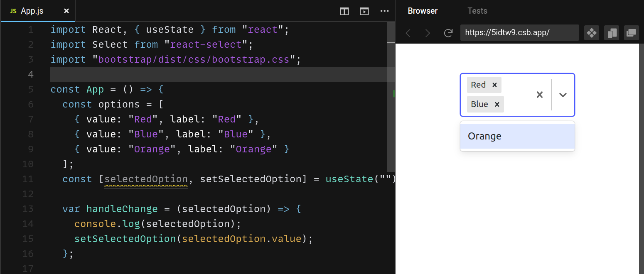This screenshot has width=644, height=274.
Task: Click the console.log statement on line 14
Action: coord(158,224)
